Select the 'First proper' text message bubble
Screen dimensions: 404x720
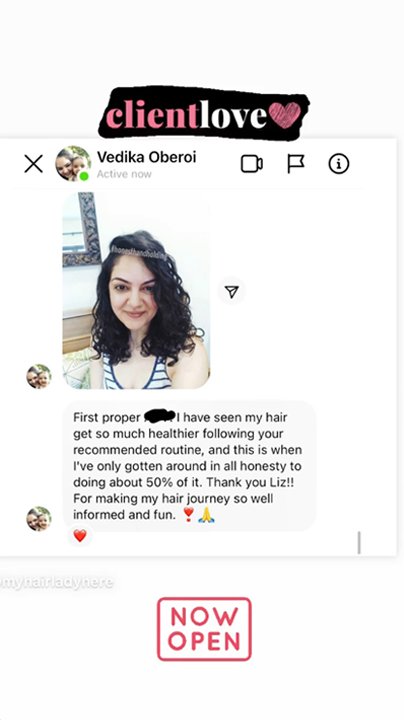pos(189,466)
